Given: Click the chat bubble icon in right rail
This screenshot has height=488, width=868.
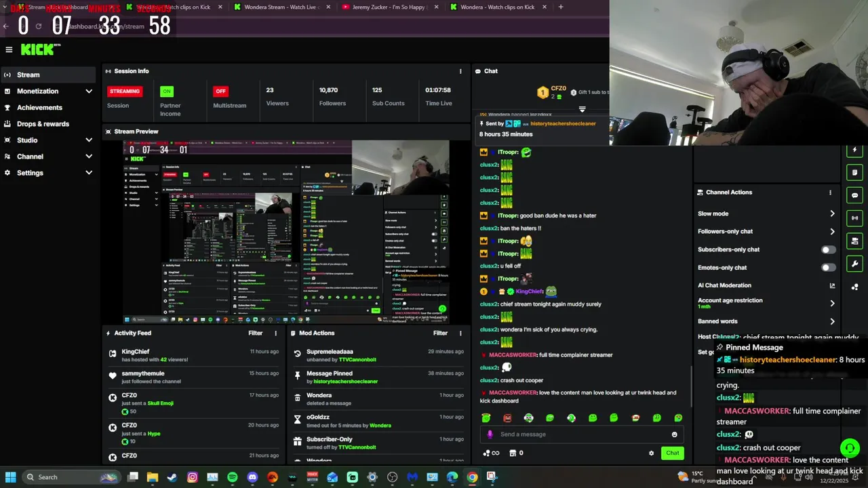Looking at the screenshot, I should tap(855, 195).
